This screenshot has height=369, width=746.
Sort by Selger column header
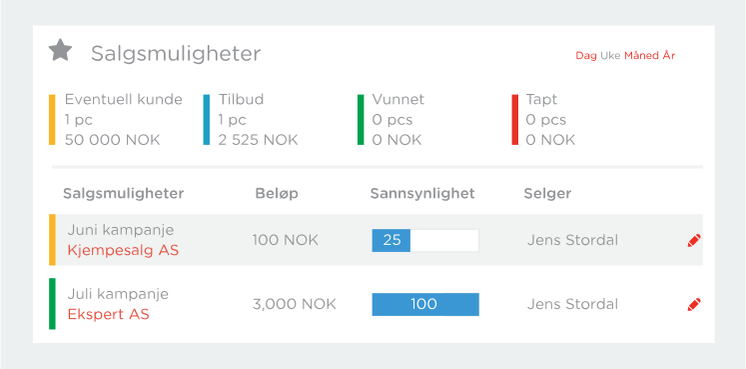click(x=548, y=194)
